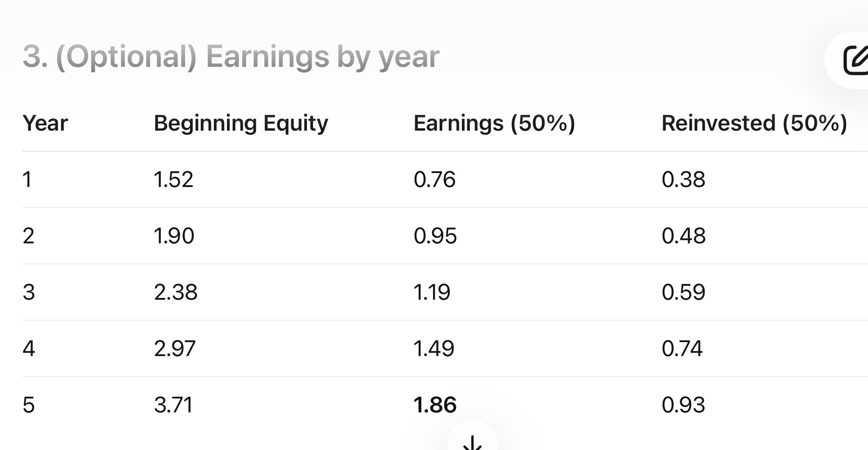
Task: Click Year 1 beginning equity value 1.52
Action: (173, 180)
